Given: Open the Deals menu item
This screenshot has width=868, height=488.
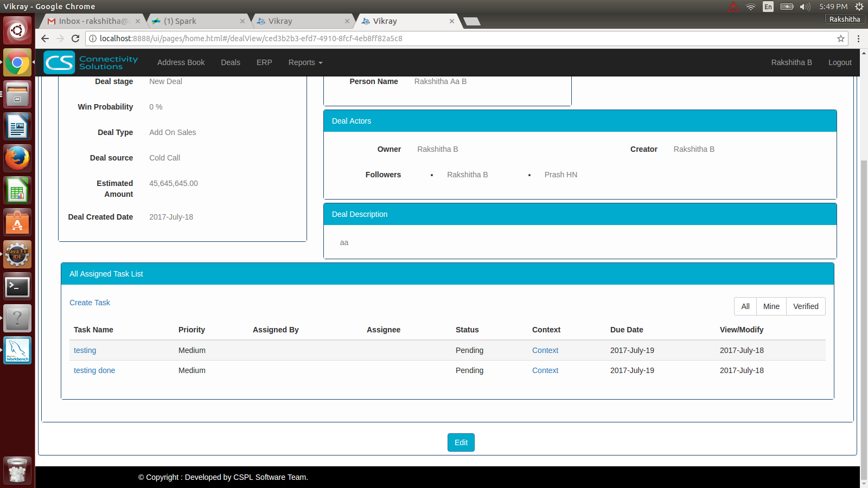Looking at the screenshot, I should tap(231, 62).
